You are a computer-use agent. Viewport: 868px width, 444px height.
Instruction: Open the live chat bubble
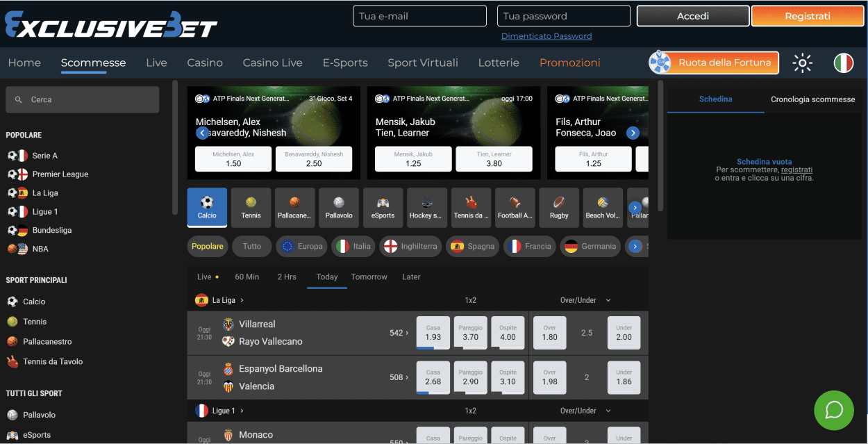(x=833, y=410)
